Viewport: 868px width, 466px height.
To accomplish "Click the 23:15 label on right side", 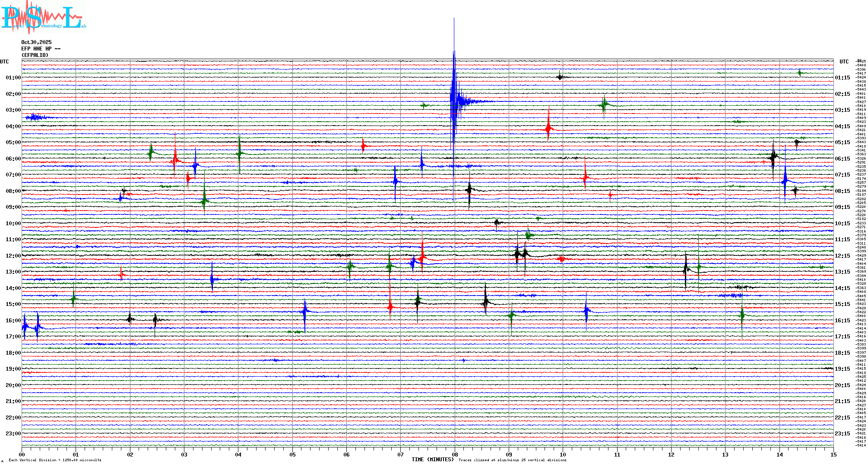I will 842,434.
